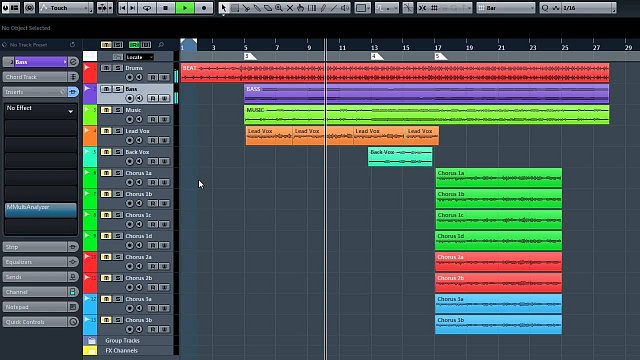This screenshot has height=360, width=640.
Task: Select the Play speaker tool
Action: point(345,8)
